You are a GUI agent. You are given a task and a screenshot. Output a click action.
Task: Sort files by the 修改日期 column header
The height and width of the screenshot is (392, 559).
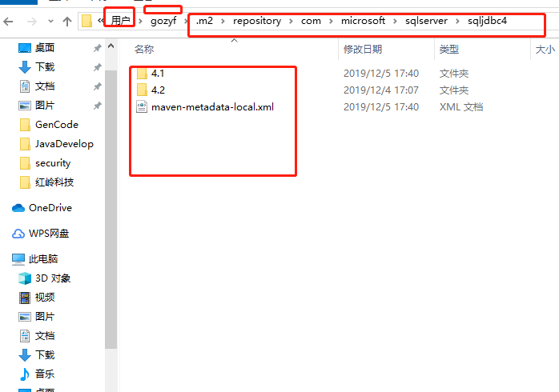363,49
